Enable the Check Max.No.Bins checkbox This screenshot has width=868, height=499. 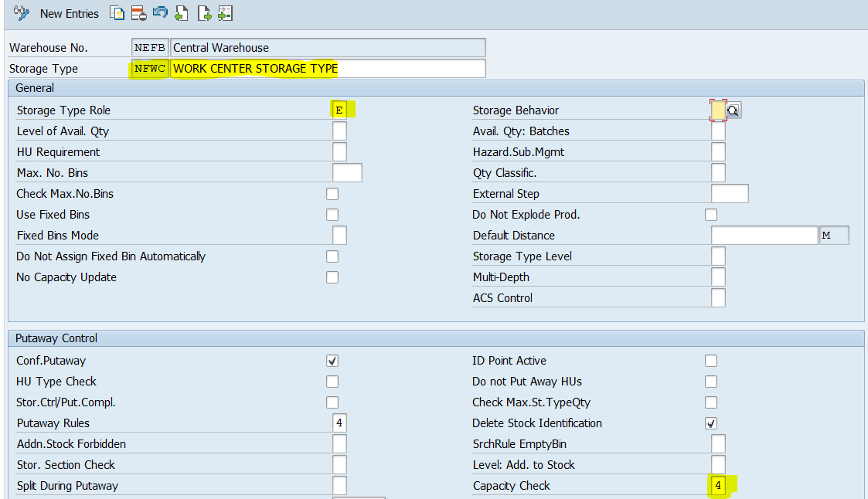click(332, 194)
